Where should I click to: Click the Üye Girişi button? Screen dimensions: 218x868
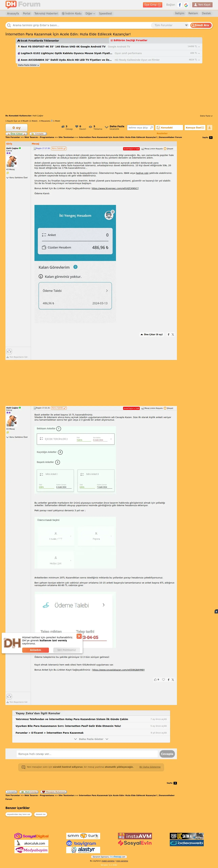[x=152, y=5]
